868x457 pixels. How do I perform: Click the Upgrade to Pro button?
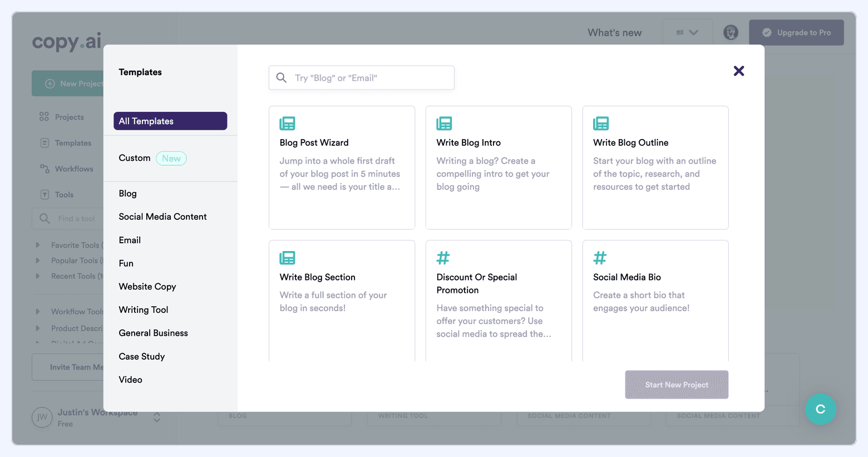(796, 32)
